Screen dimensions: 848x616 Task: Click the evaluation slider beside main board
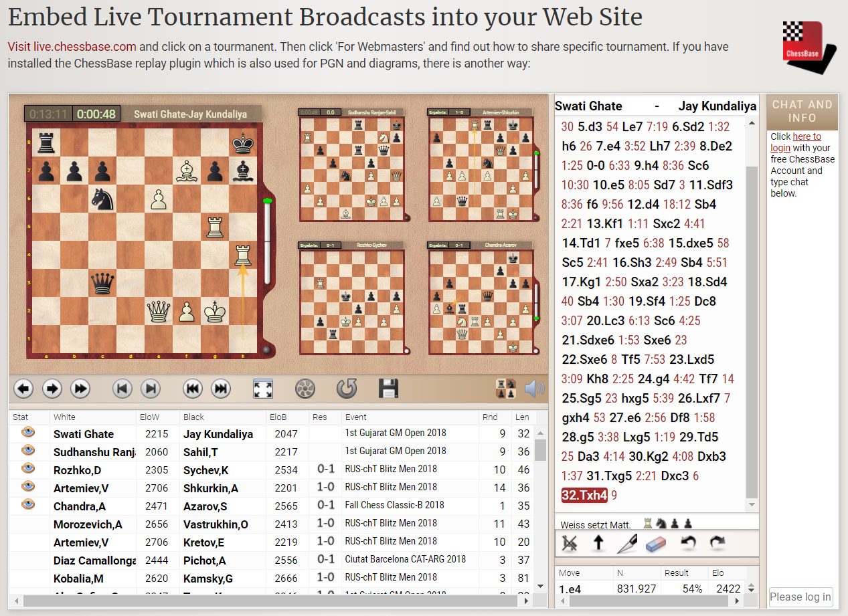(268, 241)
